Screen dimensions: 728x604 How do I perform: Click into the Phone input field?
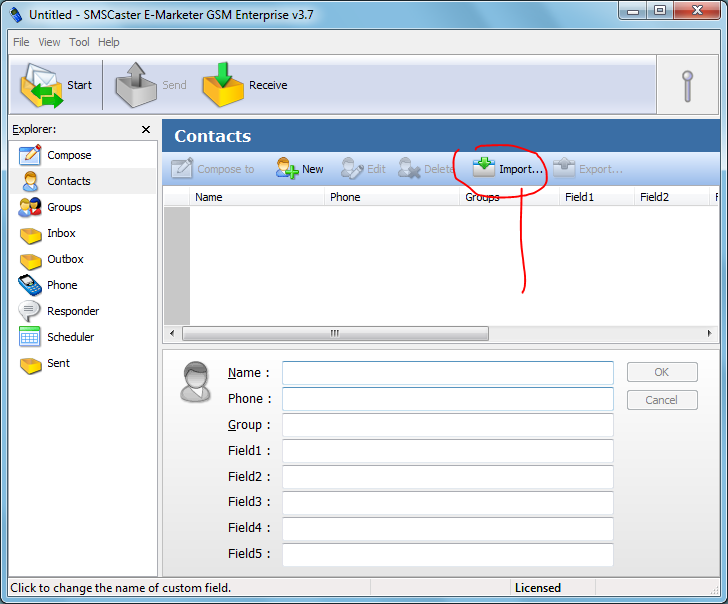448,399
